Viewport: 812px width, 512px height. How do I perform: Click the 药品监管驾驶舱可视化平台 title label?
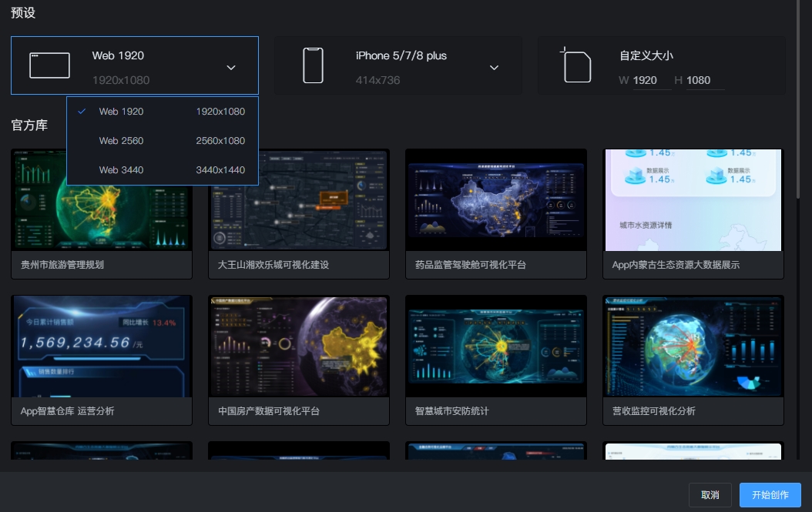470,265
